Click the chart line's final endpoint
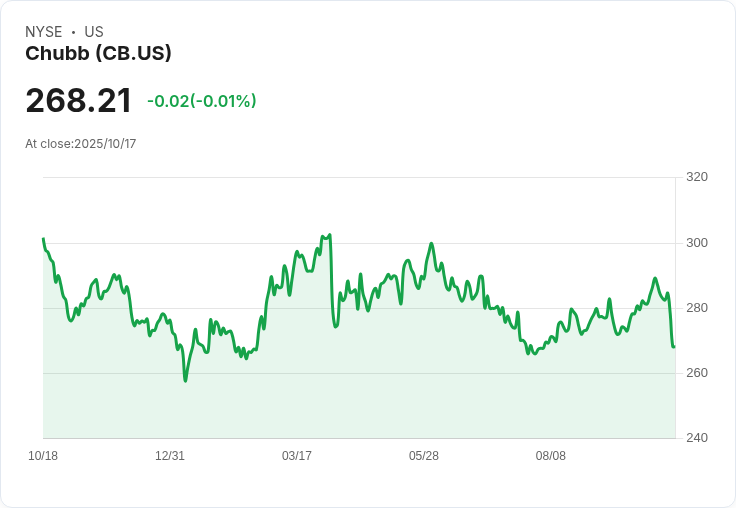The width and height of the screenshot is (736, 508). (x=674, y=347)
